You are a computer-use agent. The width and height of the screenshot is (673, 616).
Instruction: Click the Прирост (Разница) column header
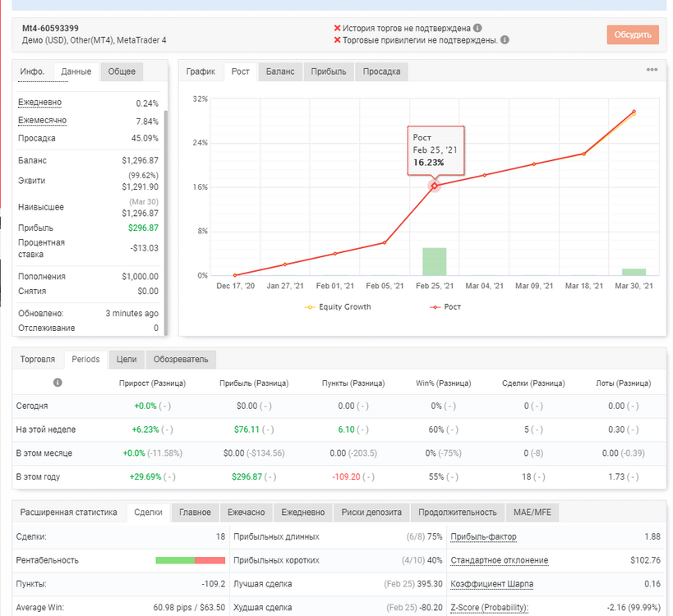[x=152, y=383]
